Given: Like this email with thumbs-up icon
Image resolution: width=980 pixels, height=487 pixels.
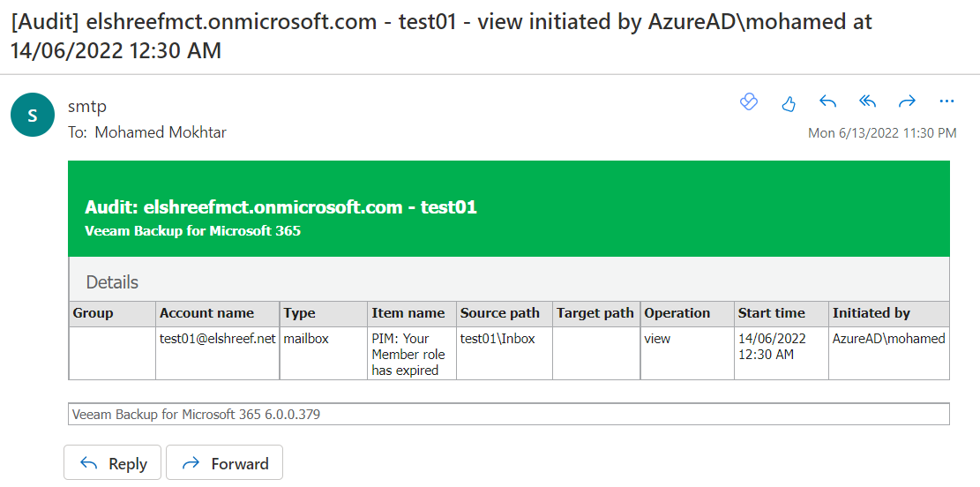Looking at the screenshot, I should click(789, 102).
